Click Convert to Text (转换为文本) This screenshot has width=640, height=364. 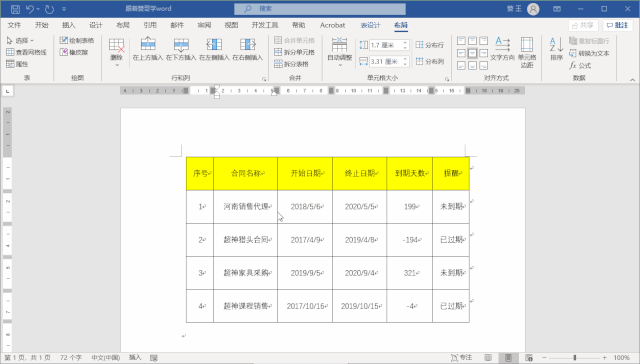coord(589,53)
